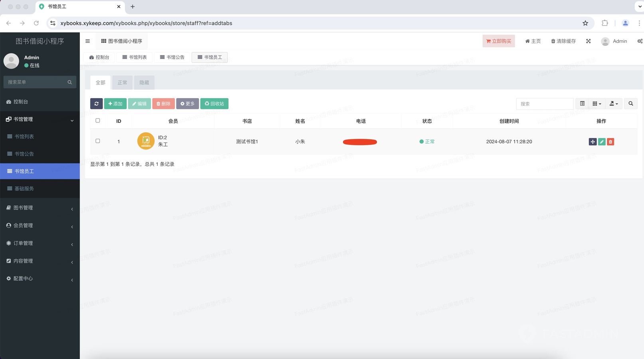Toggle table card view icon
This screenshot has width=644, height=359.
click(x=582, y=104)
